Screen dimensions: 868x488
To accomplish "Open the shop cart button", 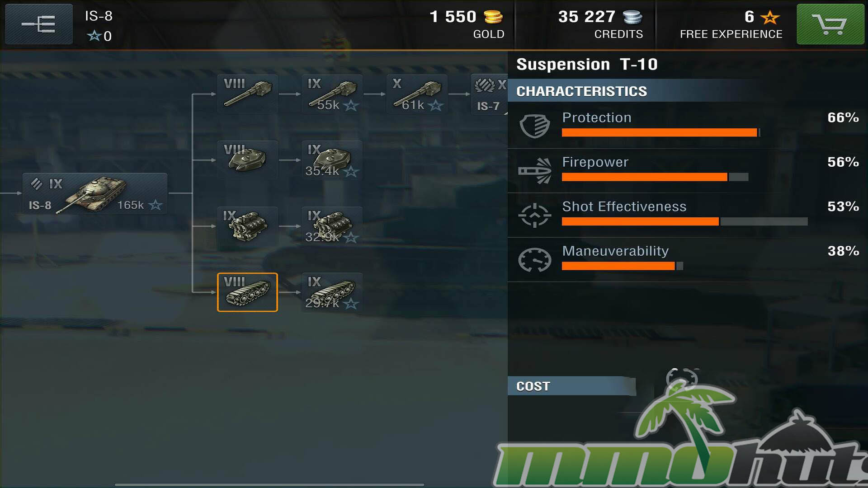I will pyautogui.click(x=830, y=24).
